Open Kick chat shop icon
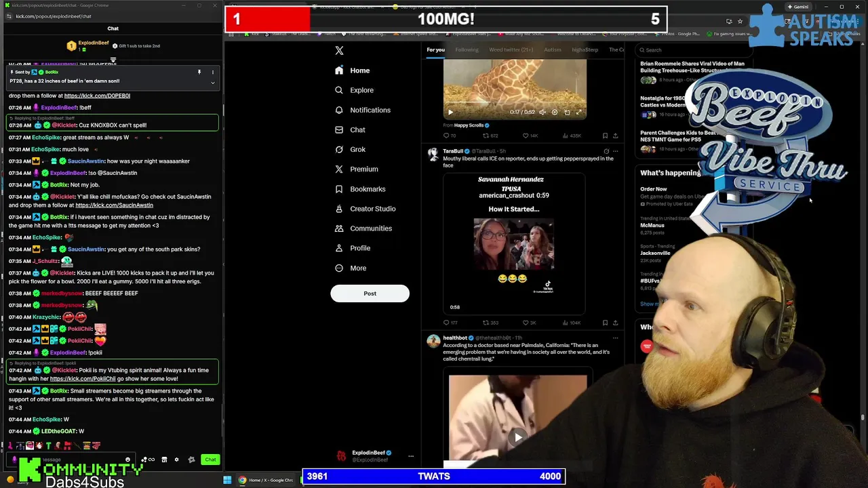This screenshot has width=868, height=488. 163,460
